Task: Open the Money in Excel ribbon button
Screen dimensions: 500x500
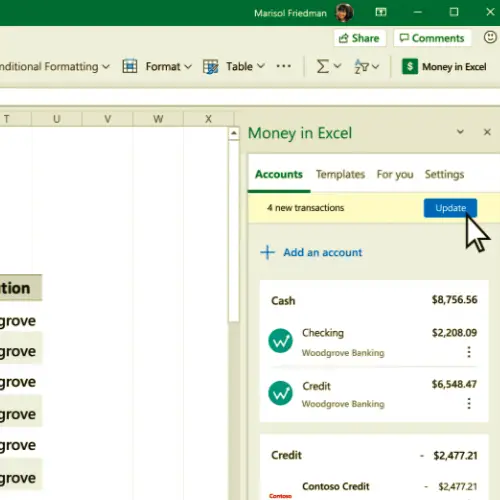Action: [x=444, y=66]
